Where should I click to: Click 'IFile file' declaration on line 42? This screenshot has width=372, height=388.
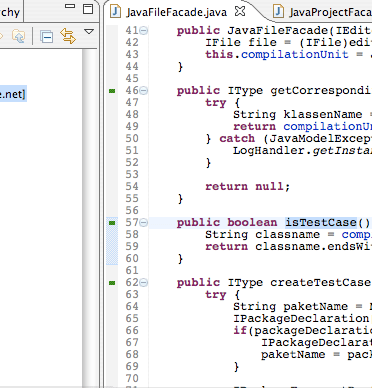coord(241,43)
